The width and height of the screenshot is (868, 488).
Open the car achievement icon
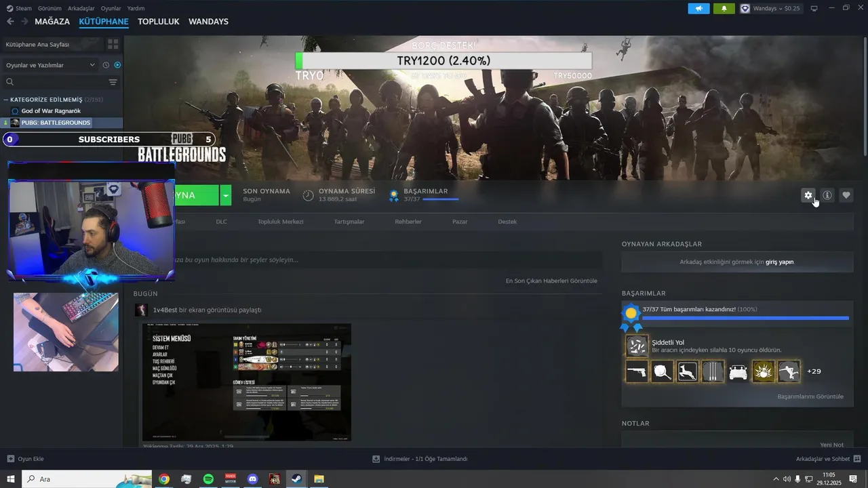point(738,371)
